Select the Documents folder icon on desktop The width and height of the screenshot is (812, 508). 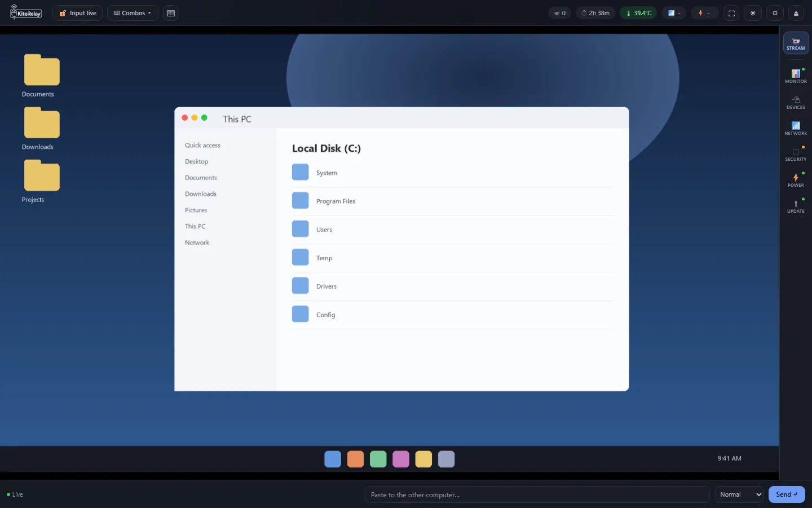click(42, 70)
